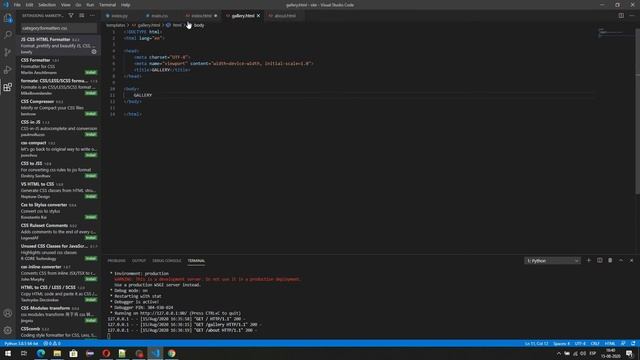Open File Explorer from the taskbar
The height and width of the screenshot is (360, 640).
pos(57,353)
